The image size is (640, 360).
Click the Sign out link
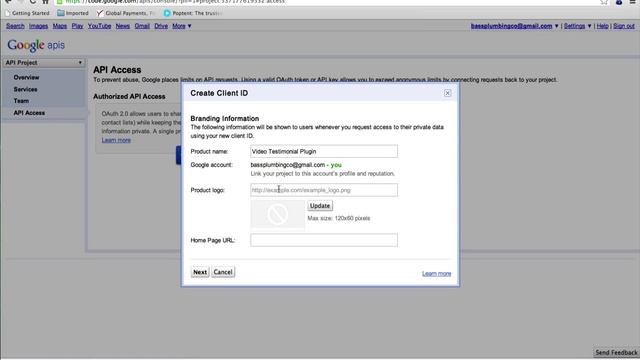624,26
